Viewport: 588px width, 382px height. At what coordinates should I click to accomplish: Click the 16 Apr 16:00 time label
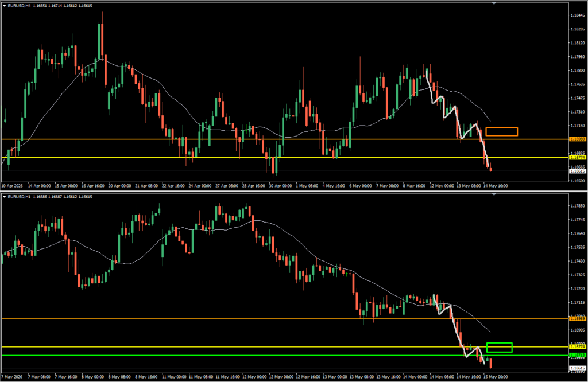(93, 186)
